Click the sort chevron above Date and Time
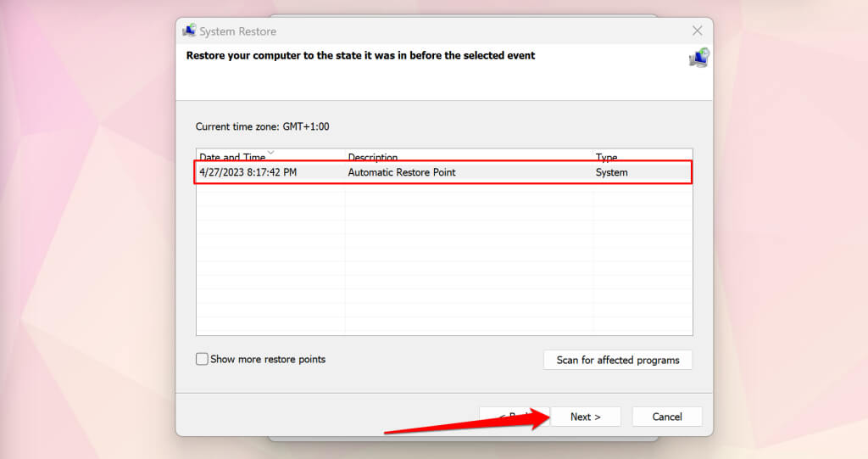The height and width of the screenshot is (459, 868). [270, 152]
